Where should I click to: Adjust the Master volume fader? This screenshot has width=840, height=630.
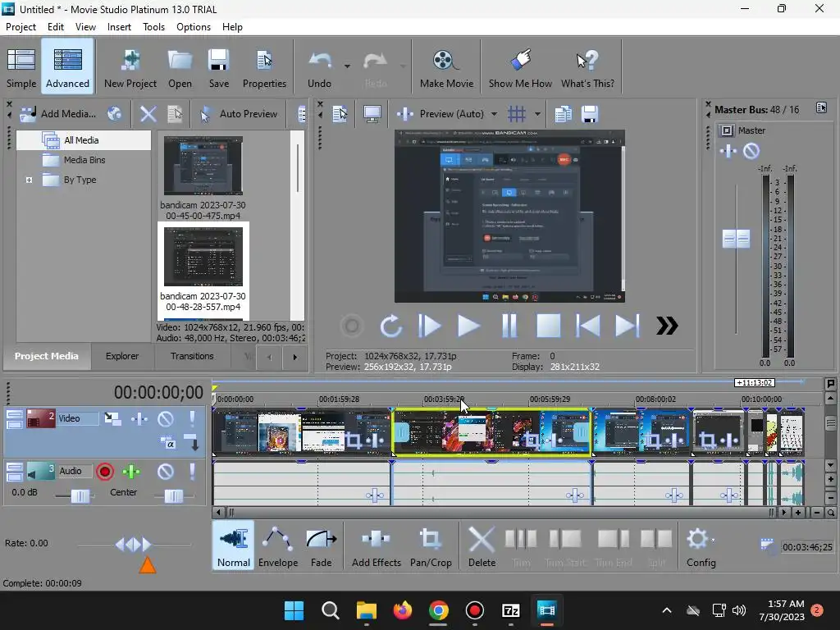point(736,239)
